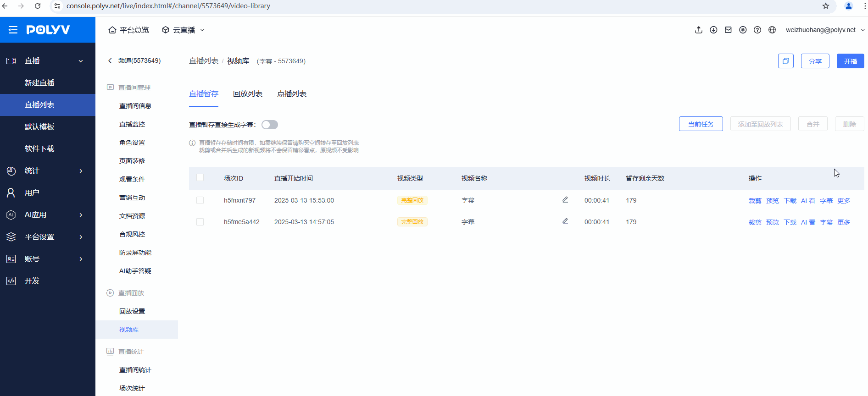The height and width of the screenshot is (396, 868).
Task: Expand the 统计 sidebar section
Action: tap(48, 171)
